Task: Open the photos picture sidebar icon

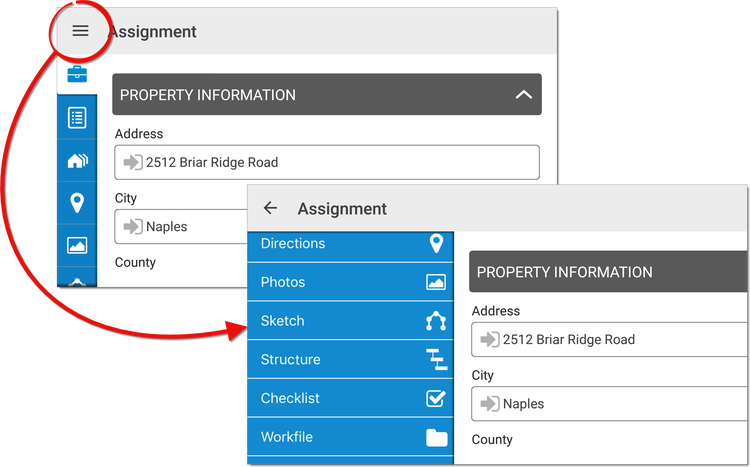Action: (x=77, y=245)
